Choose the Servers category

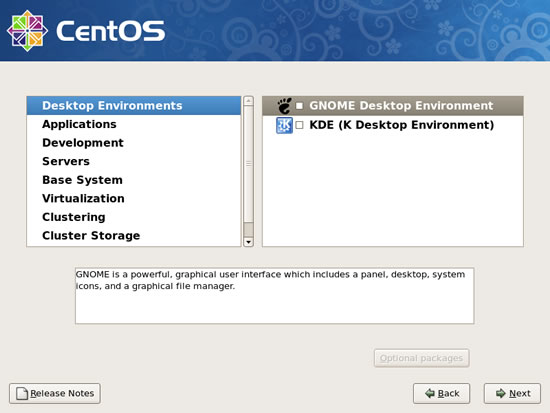134,161
